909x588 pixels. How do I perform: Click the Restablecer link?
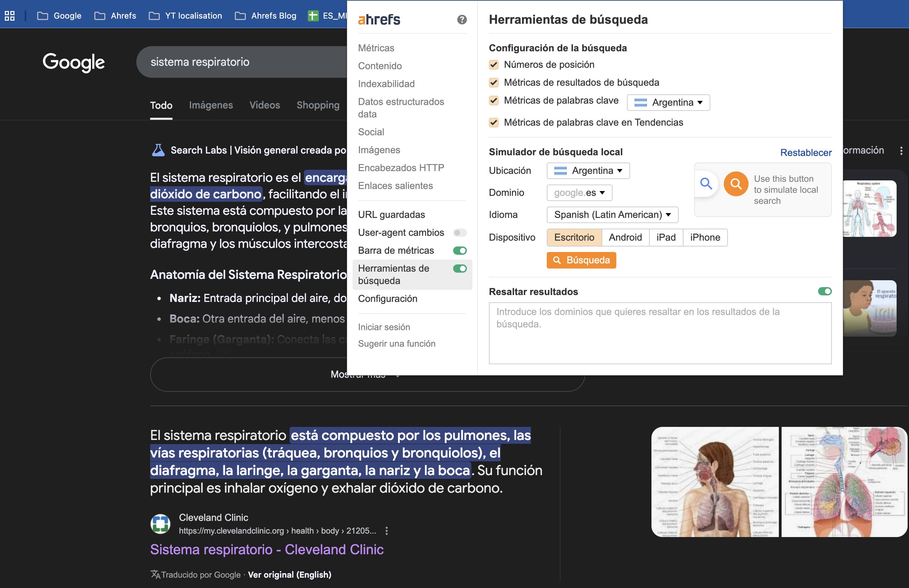point(806,153)
